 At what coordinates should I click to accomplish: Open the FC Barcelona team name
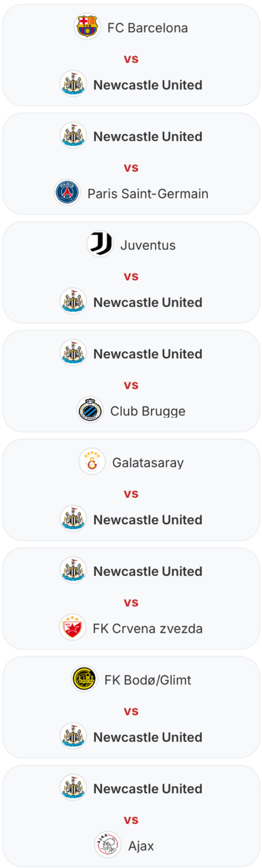(148, 28)
